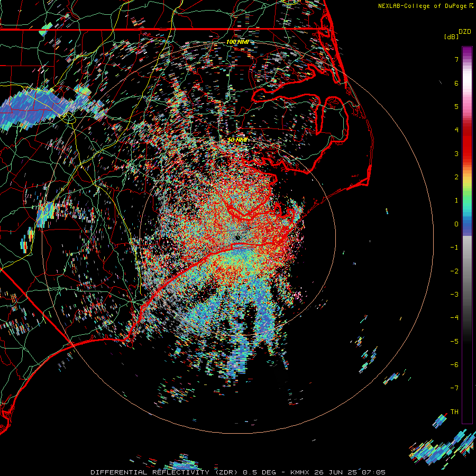Image resolution: width=476 pixels, height=476 pixels.
Task: Click the -6 value on the color scale
Action: [x=454, y=365]
